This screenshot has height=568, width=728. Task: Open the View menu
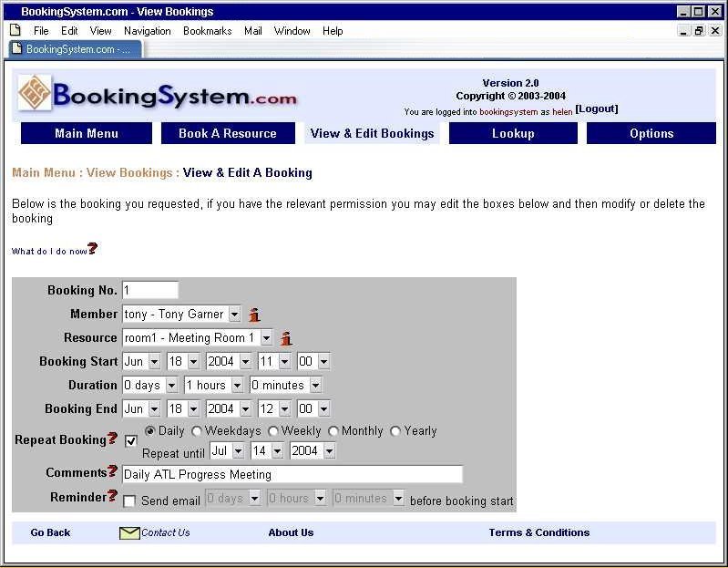(100, 31)
